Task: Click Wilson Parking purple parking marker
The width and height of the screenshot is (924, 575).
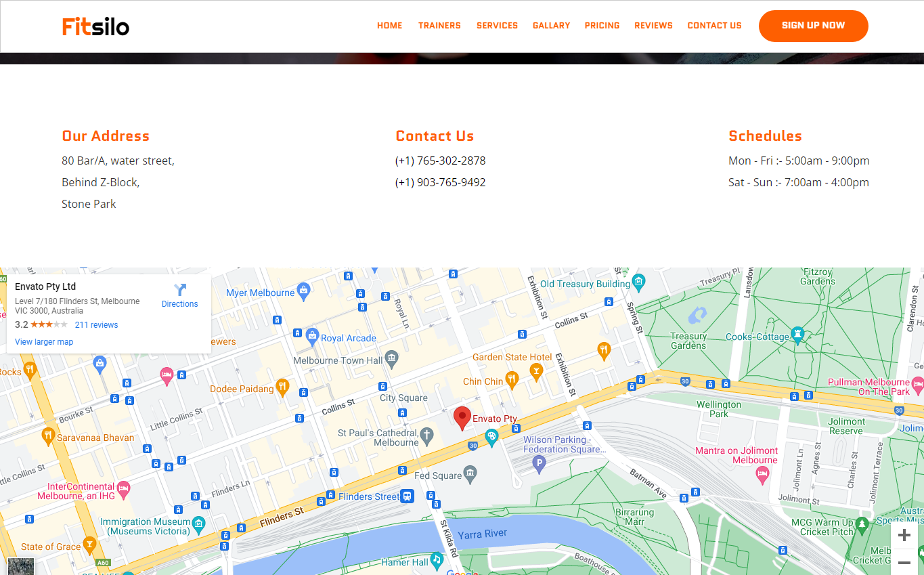Action: coord(539,463)
